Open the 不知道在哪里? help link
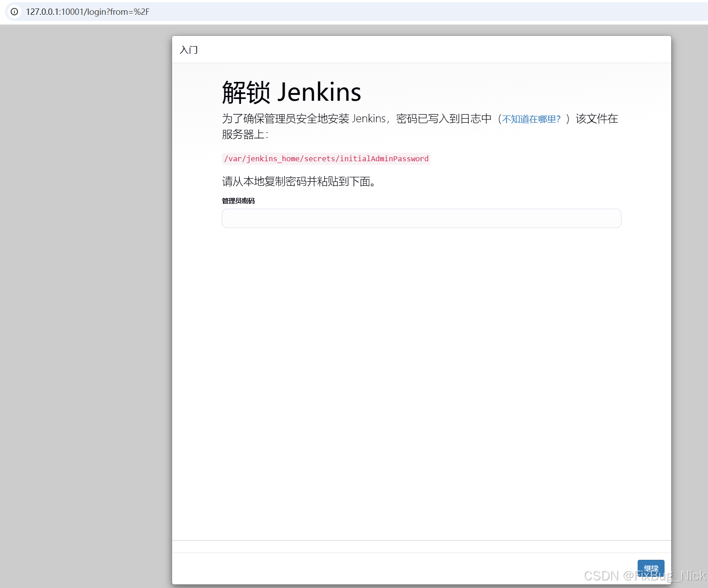708x588 pixels. [x=531, y=119]
